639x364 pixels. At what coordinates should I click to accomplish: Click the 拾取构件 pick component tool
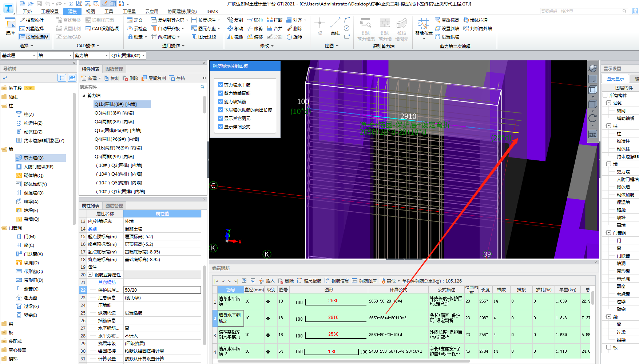32,20
